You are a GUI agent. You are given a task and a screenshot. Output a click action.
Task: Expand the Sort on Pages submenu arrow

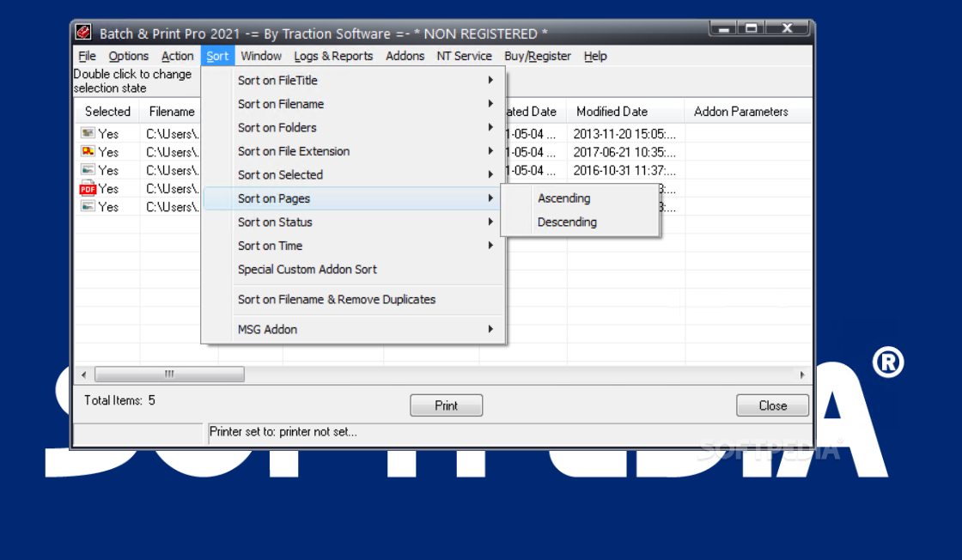[x=490, y=198]
